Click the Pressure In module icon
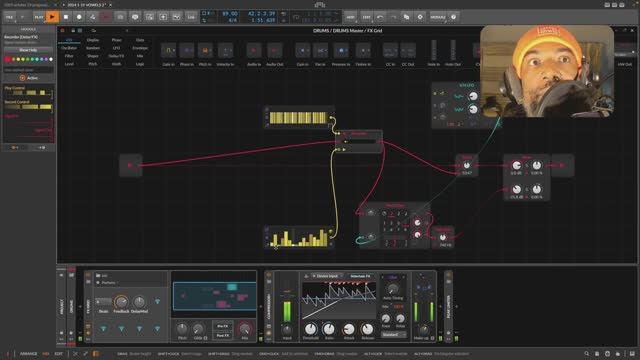640x360 pixels. click(341, 51)
